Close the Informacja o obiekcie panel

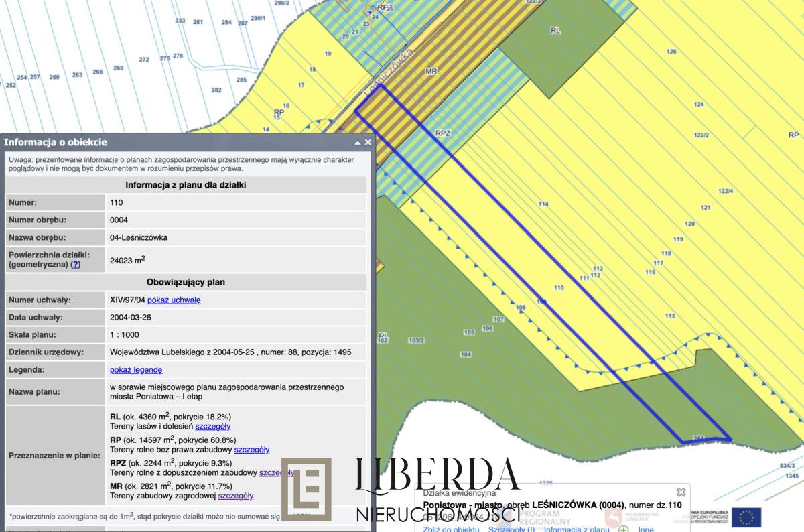click(x=367, y=143)
